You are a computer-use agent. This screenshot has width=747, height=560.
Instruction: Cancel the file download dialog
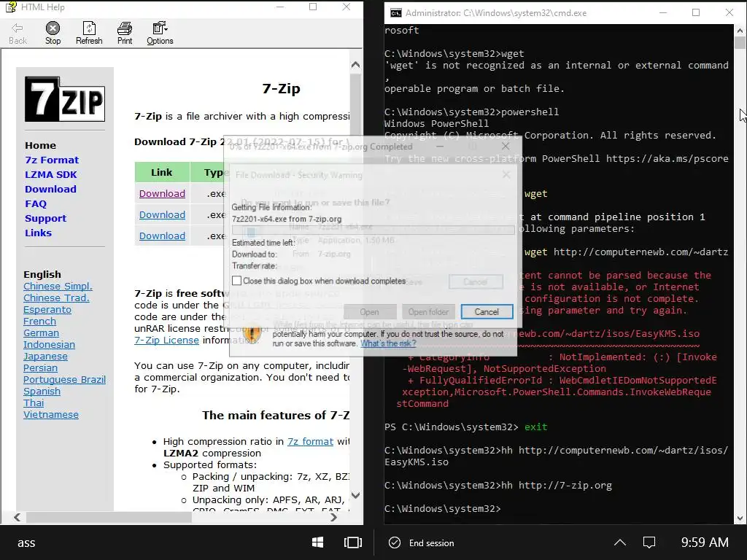pos(487,312)
